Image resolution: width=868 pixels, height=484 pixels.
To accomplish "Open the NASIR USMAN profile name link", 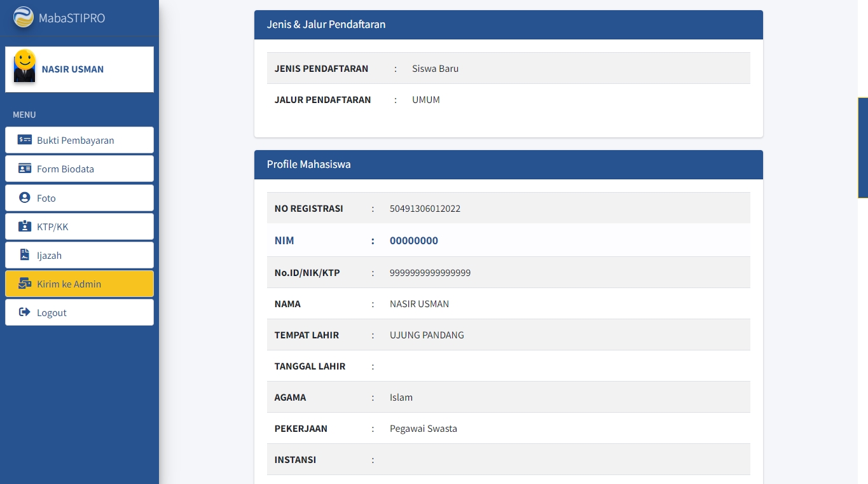I will [72, 69].
